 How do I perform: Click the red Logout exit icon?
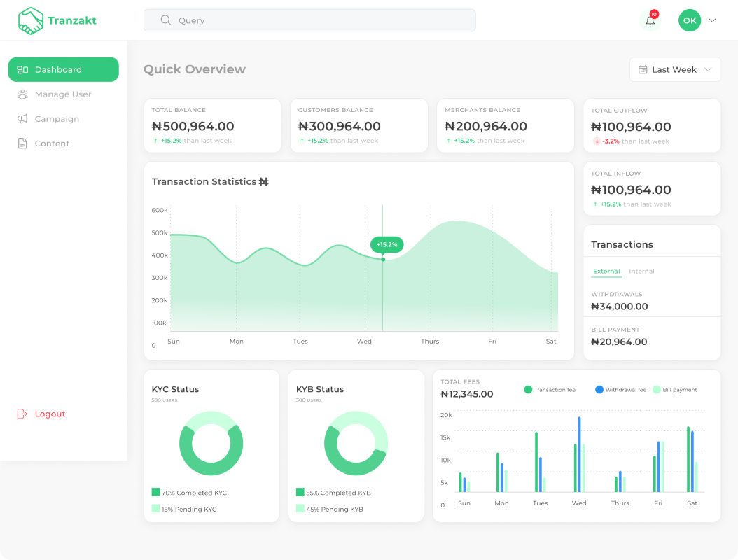pyautogui.click(x=22, y=414)
